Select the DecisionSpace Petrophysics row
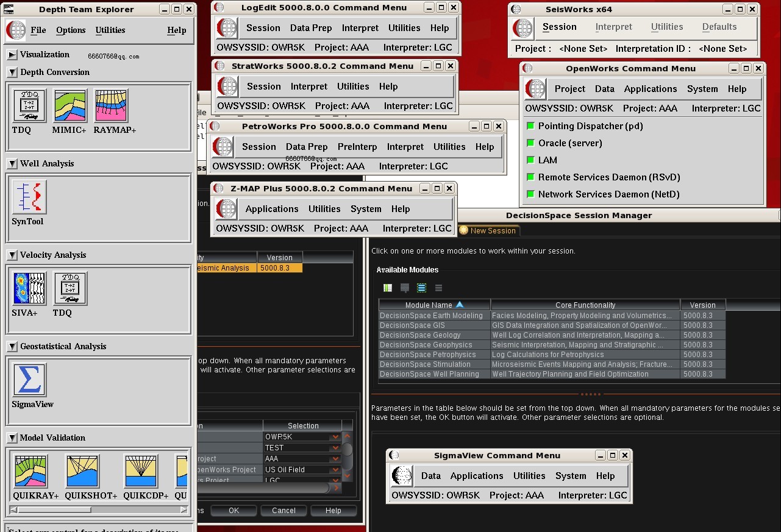The width and height of the screenshot is (781, 532). pos(552,355)
